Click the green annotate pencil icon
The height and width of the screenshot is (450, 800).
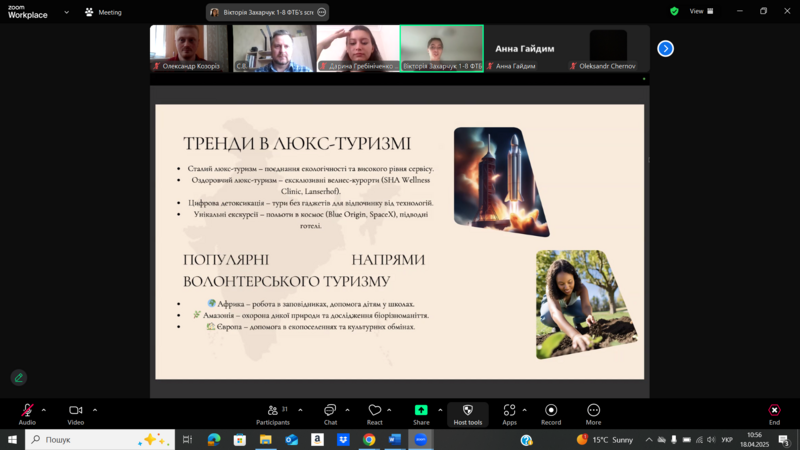[19, 378]
